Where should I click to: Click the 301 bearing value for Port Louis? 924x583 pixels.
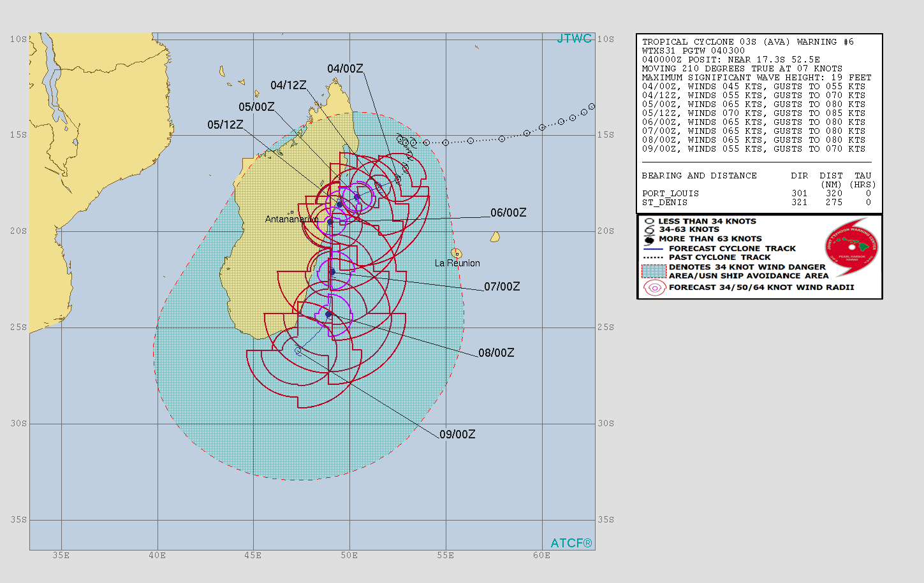[800, 194]
